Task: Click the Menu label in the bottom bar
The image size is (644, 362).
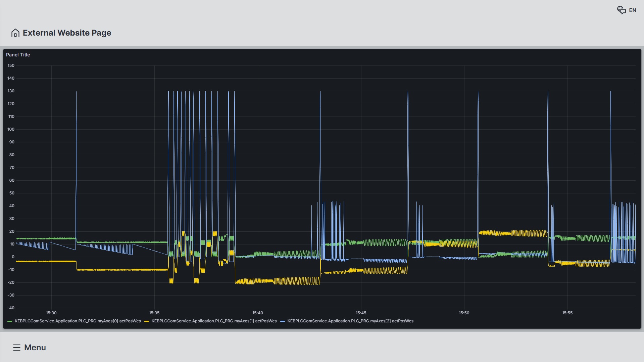Action: pos(35,348)
